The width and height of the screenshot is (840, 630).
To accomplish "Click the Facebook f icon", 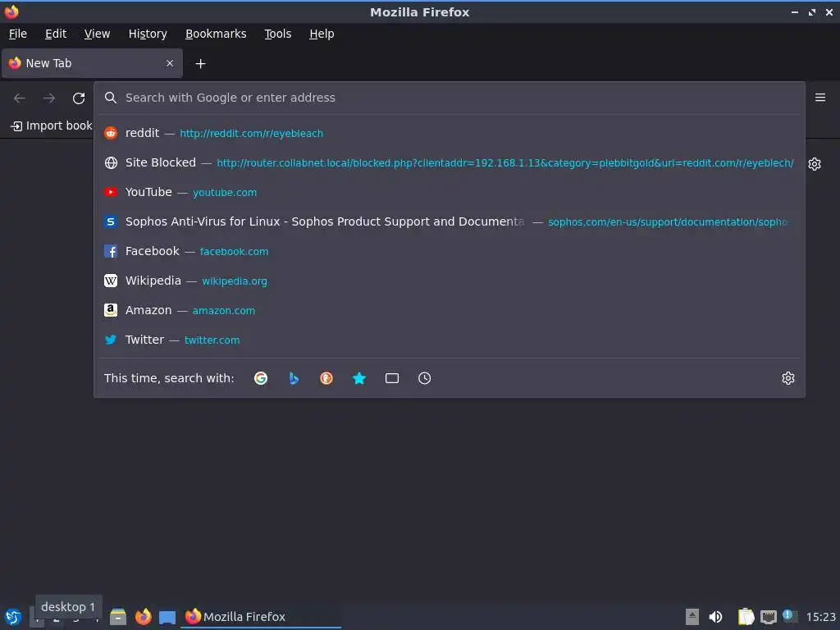I will [x=111, y=251].
